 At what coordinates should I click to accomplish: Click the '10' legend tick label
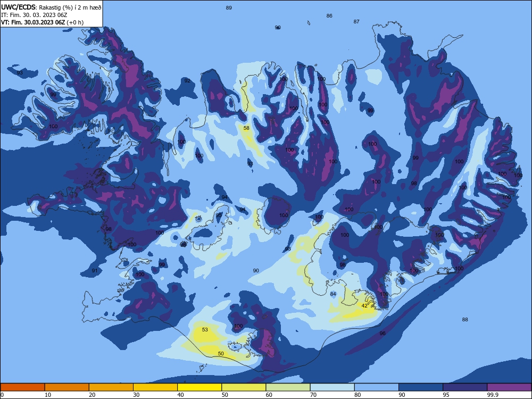point(48,395)
